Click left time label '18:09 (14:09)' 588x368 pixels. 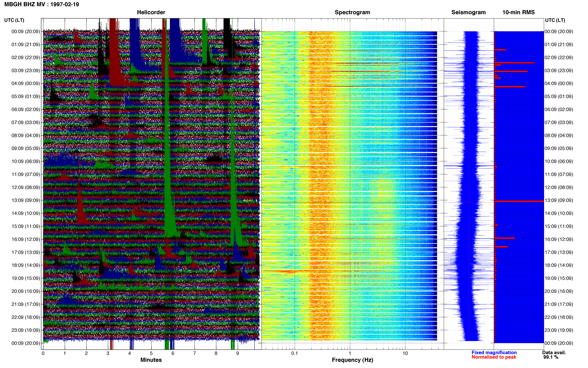[x=26, y=265]
